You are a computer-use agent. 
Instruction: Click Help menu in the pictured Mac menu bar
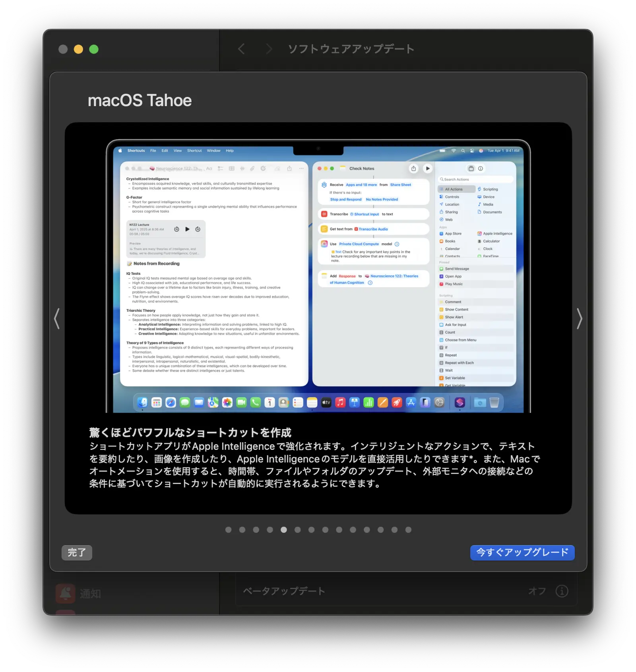pyautogui.click(x=230, y=151)
